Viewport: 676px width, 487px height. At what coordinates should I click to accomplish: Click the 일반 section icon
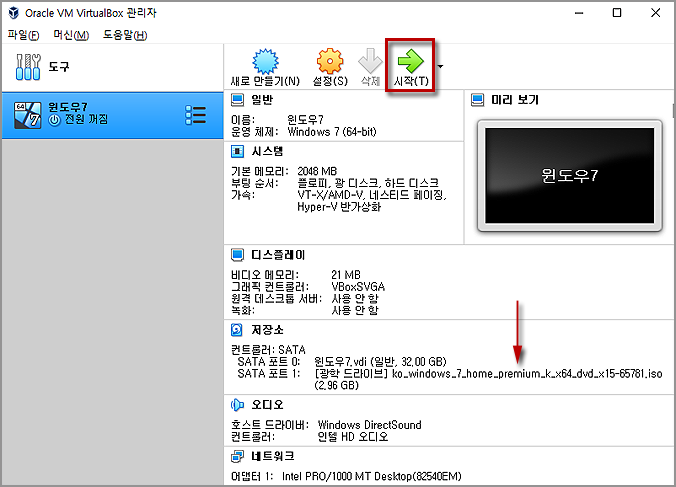pos(237,100)
